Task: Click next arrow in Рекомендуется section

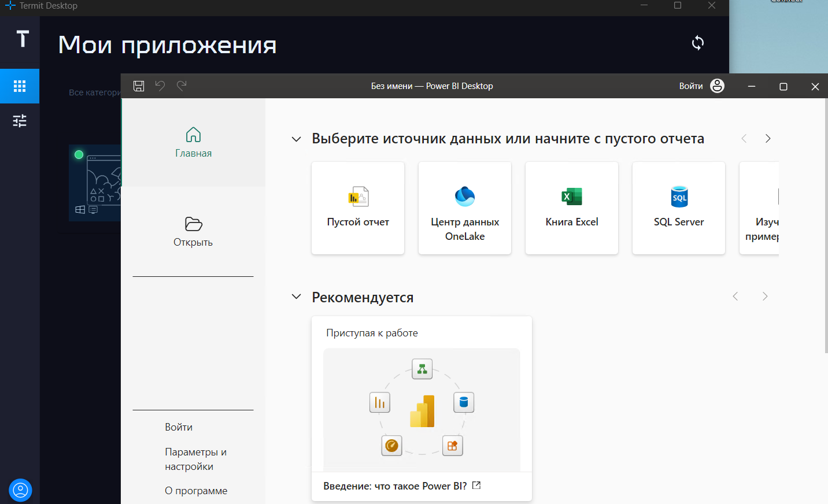Action: point(765,296)
